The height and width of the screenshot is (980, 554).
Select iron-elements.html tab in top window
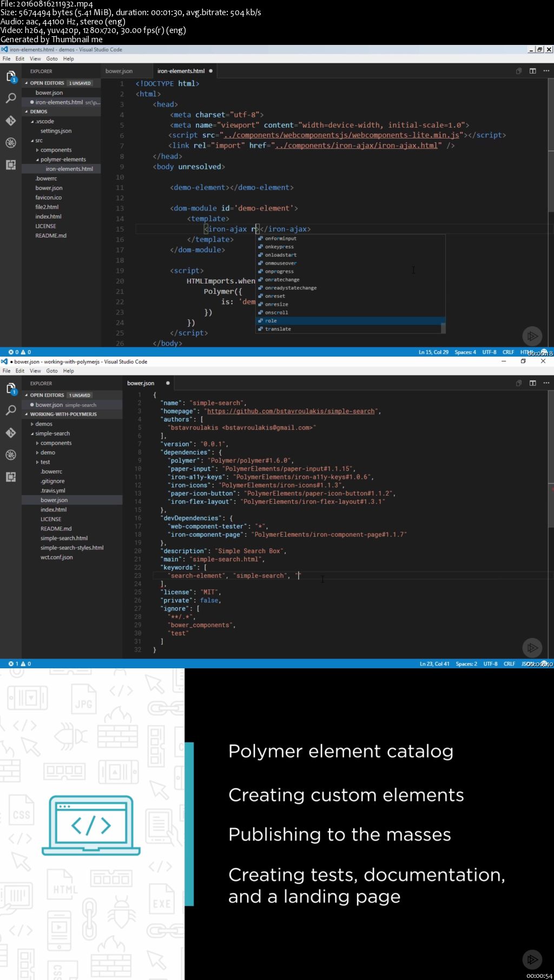coord(181,71)
